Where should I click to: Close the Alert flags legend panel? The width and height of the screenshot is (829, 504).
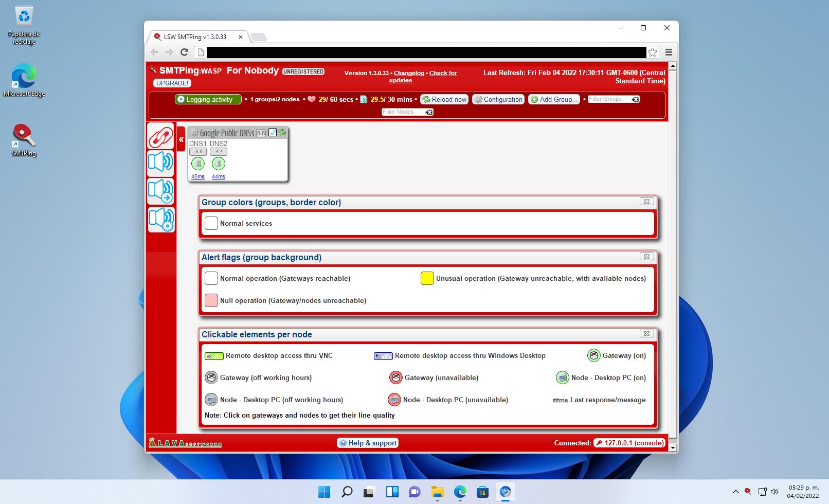pyautogui.click(x=646, y=257)
